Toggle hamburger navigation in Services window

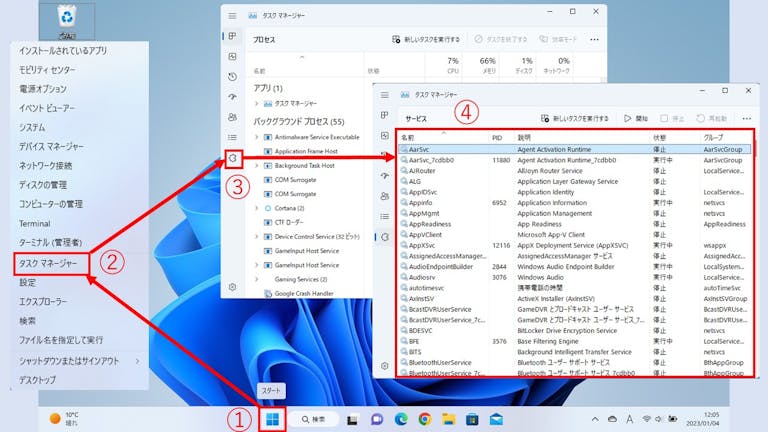[384, 95]
